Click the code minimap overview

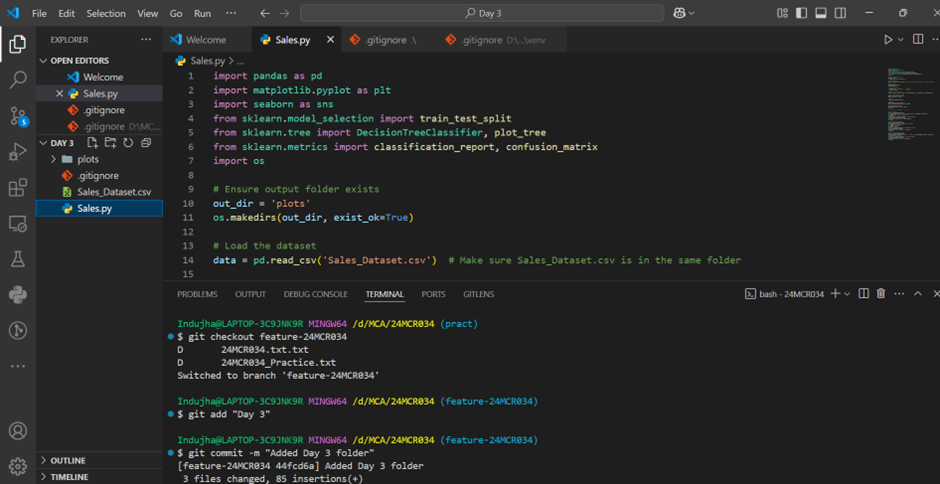click(x=911, y=106)
